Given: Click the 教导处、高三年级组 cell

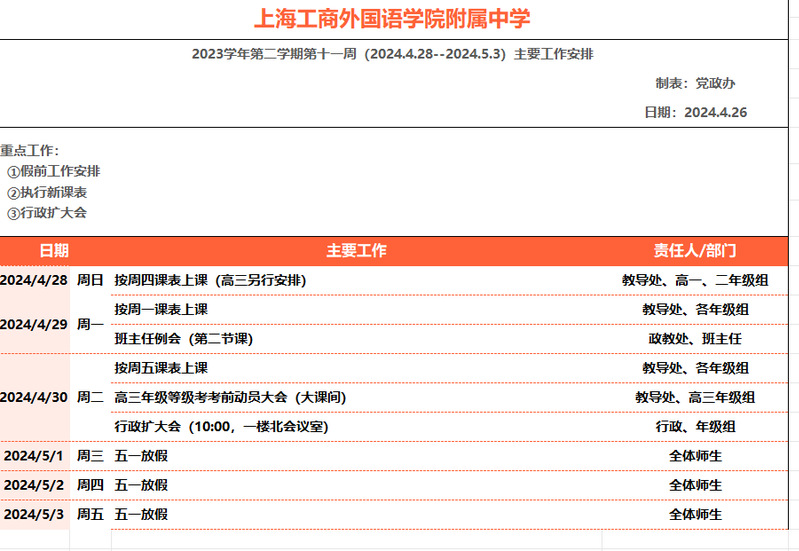Looking at the screenshot, I should 695,398.
